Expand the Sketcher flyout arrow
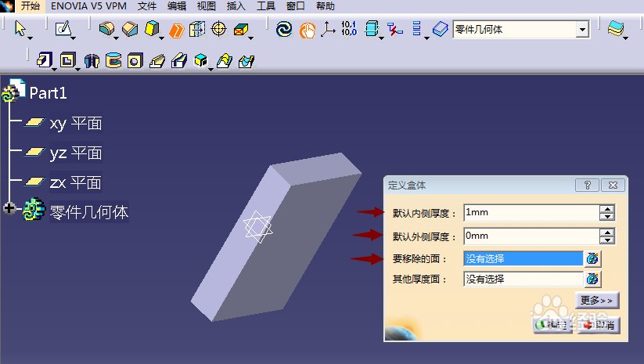This screenshot has height=364, width=644. [73, 38]
